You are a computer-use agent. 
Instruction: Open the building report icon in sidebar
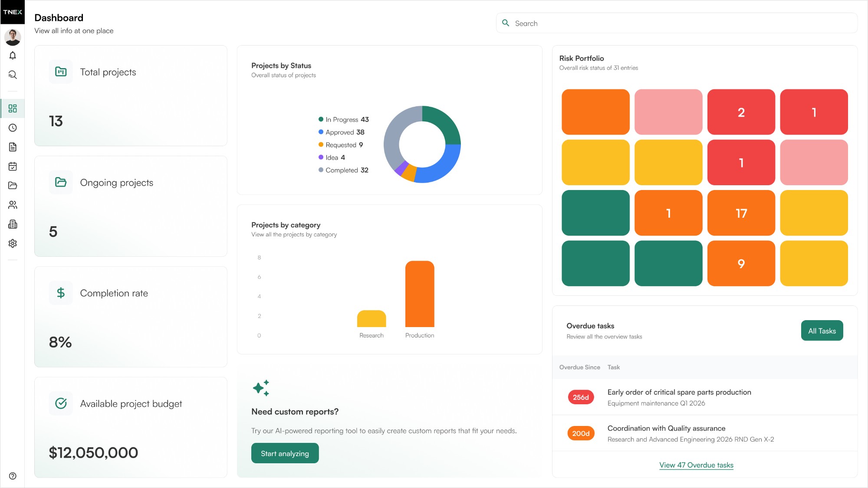13,224
